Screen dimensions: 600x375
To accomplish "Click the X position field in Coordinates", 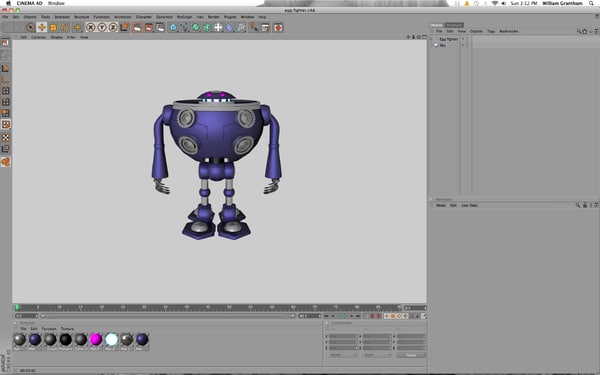I will click(x=343, y=336).
